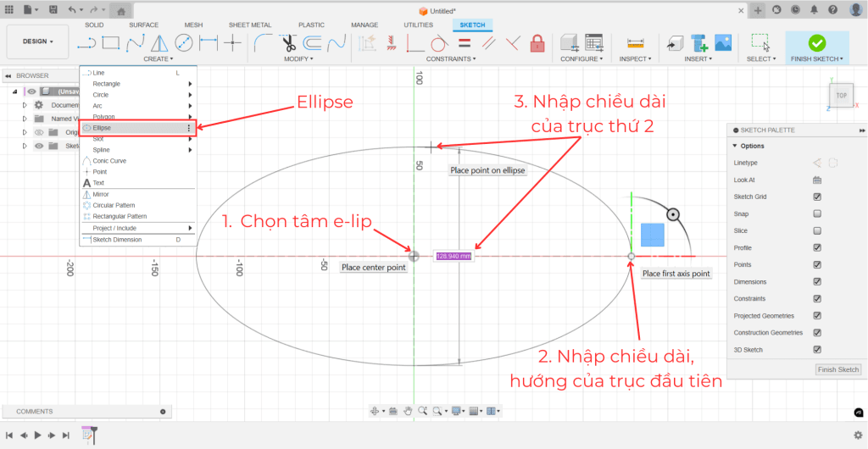Click the TOP face of ViewCube
The image size is (868, 449).
[x=841, y=96]
